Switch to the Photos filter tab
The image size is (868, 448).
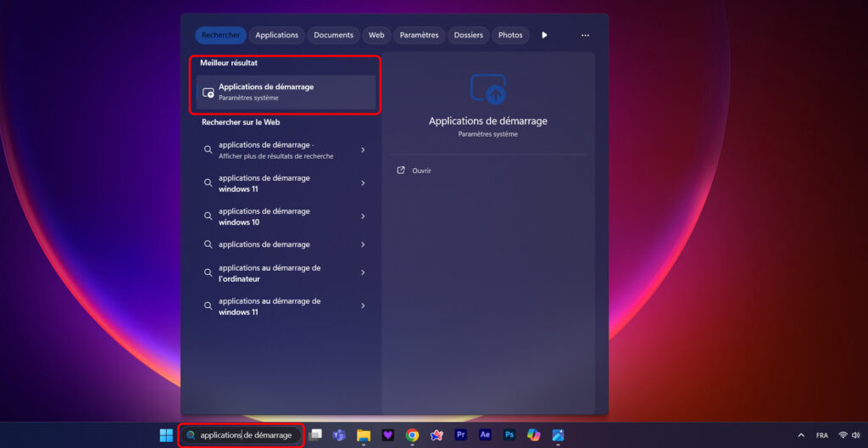510,35
